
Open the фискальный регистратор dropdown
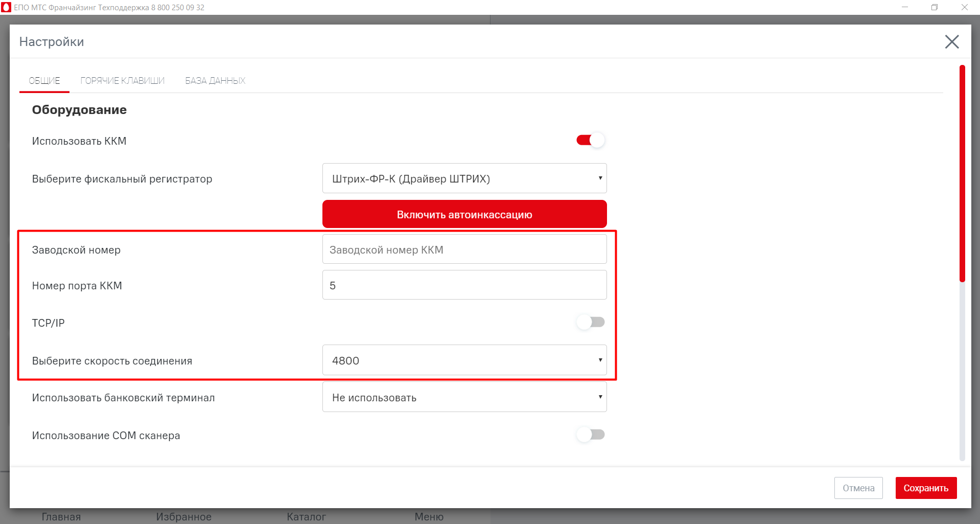click(x=464, y=178)
